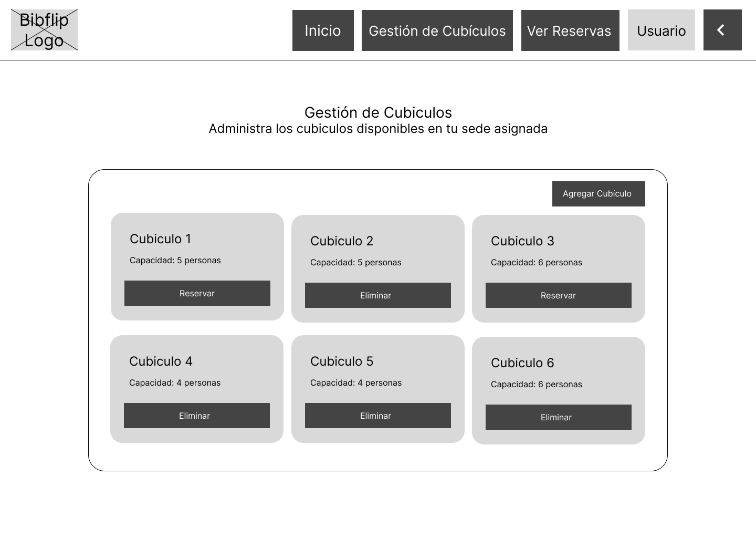Click the Gestión de Cubiculos page heading
The width and height of the screenshot is (756, 538).
[x=378, y=112]
